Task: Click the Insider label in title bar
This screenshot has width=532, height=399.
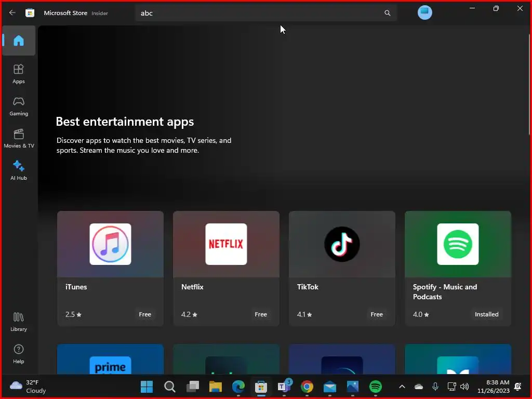Action: (x=100, y=13)
